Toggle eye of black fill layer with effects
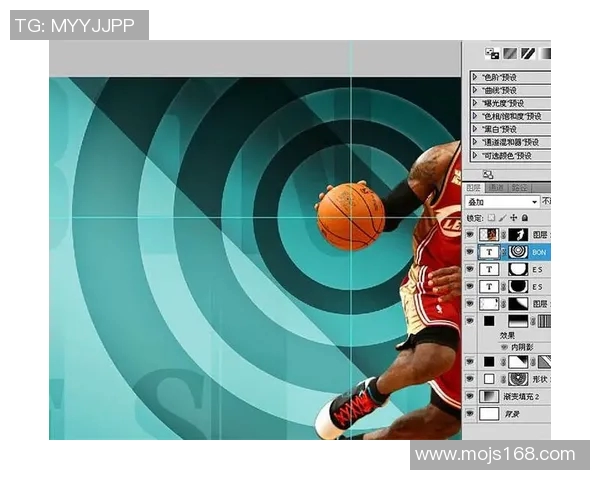This screenshot has height=480, width=600. click(x=470, y=321)
